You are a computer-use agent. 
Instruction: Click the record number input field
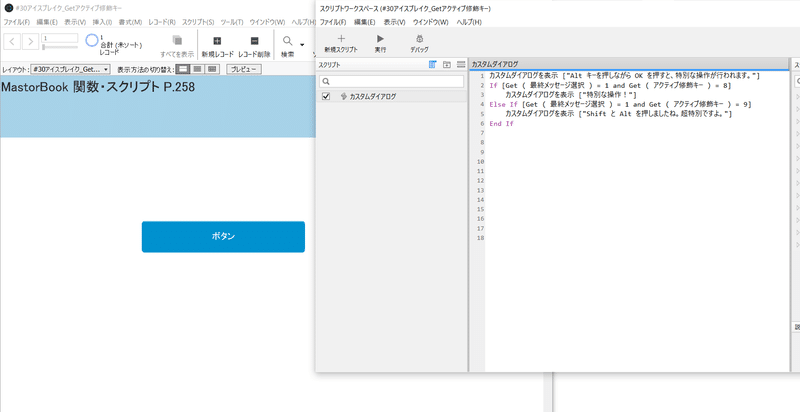tap(60, 38)
